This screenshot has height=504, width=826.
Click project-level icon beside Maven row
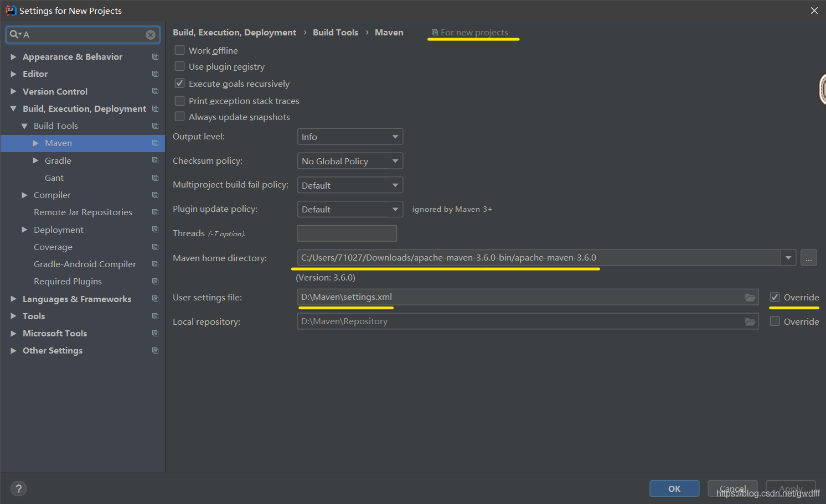[155, 143]
